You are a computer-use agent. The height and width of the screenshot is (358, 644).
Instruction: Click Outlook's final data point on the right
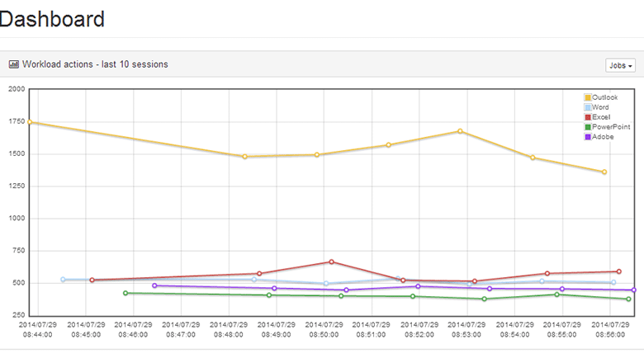point(604,172)
